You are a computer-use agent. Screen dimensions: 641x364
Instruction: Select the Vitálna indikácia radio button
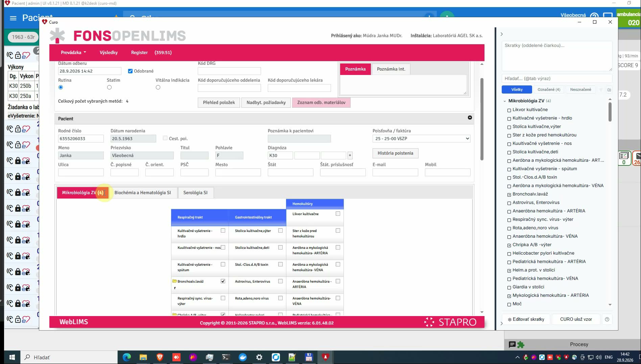point(158,87)
